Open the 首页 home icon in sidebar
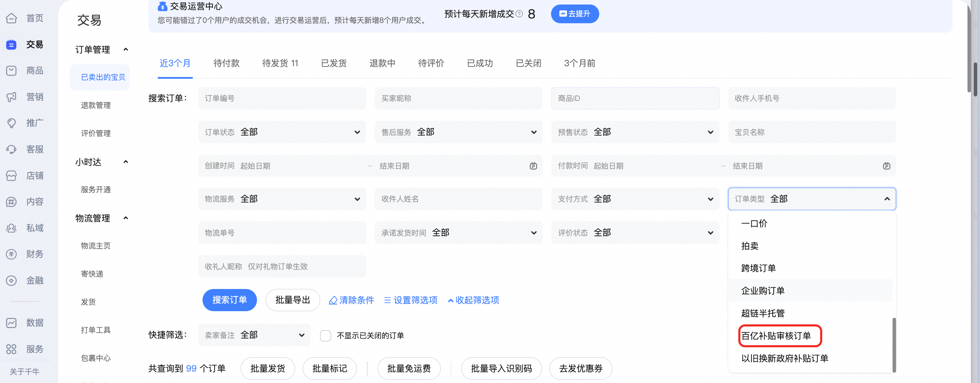980x383 pixels. (x=11, y=18)
